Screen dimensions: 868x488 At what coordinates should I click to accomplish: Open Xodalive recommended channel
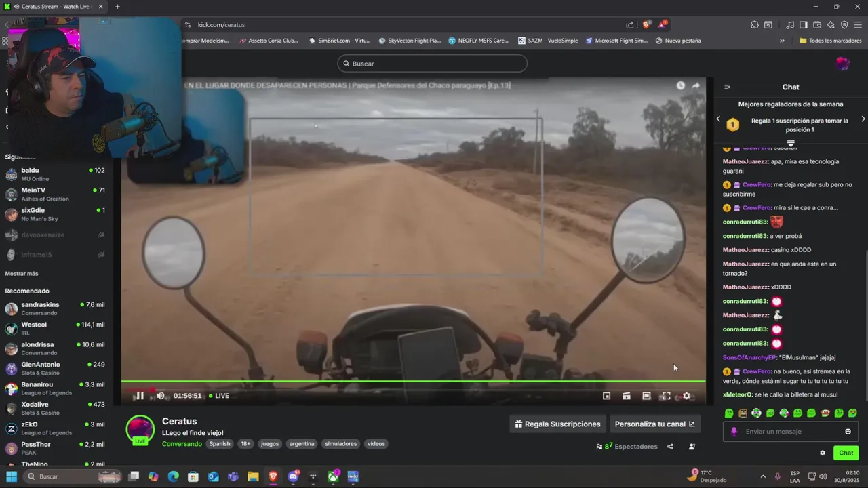coord(57,409)
